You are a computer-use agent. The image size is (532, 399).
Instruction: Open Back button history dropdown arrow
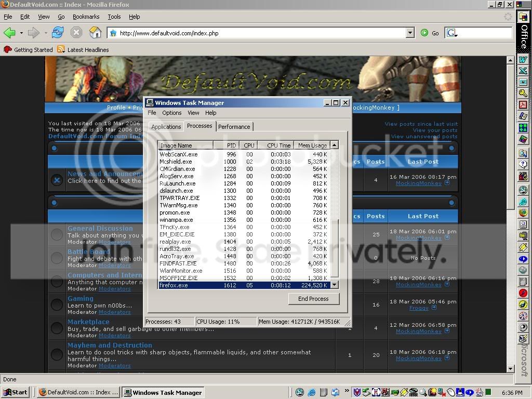(21, 33)
